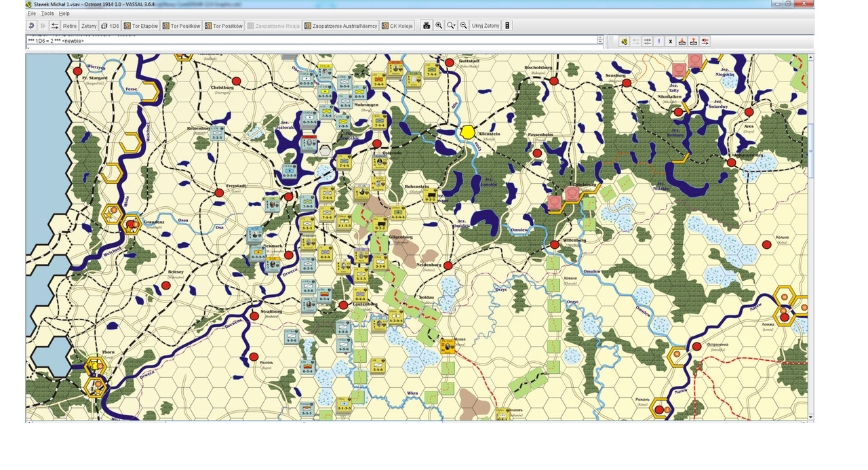Screen dimensions: 868x470
Task: Zoom in with the magnifier plus icon
Action: (439, 26)
